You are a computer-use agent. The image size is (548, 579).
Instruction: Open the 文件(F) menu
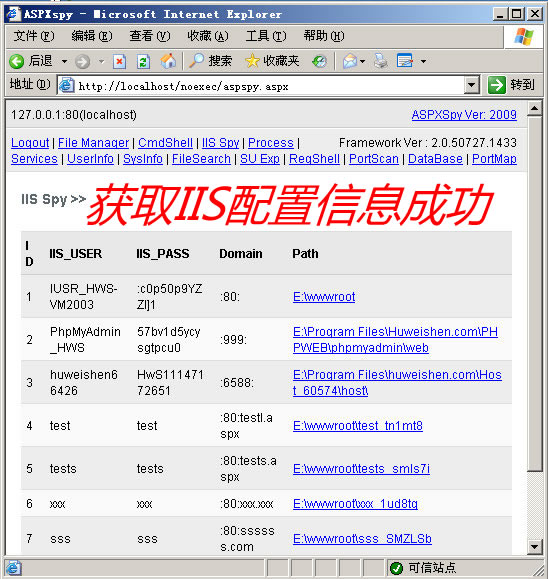point(34,36)
